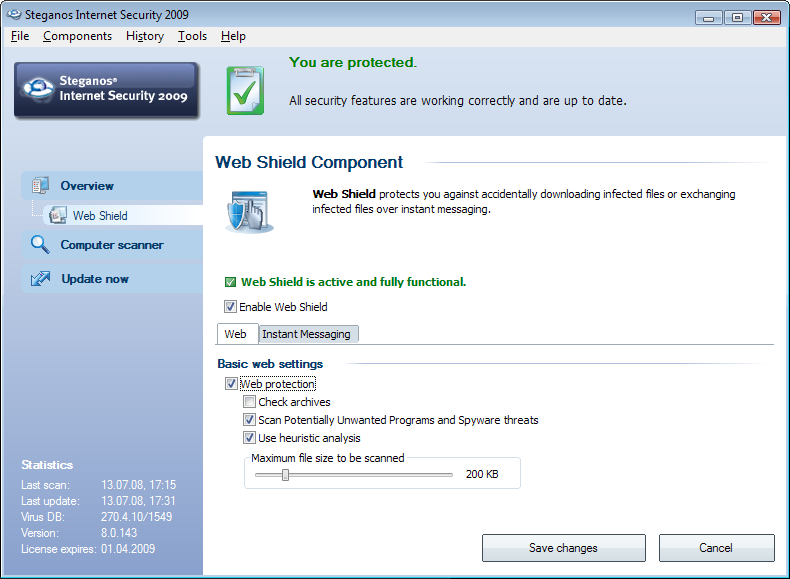Image resolution: width=790 pixels, height=579 pixels.
Task: Click the Update now label
Action: (95, 279)
